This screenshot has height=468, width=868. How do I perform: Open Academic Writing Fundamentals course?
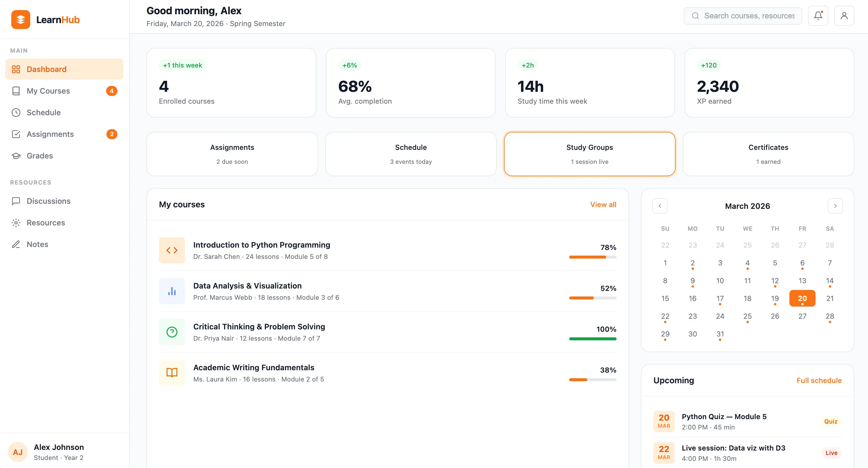click(x=387, y=373)
